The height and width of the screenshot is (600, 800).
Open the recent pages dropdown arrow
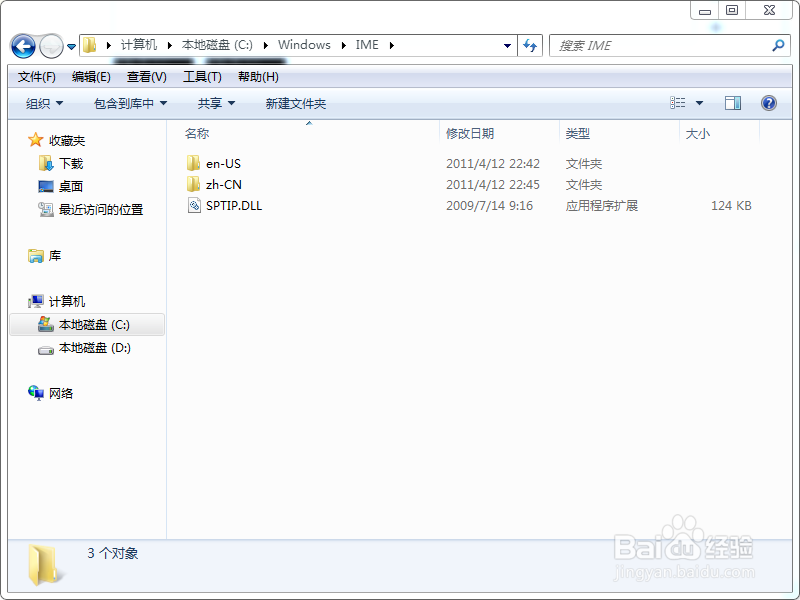click(71, 47)
